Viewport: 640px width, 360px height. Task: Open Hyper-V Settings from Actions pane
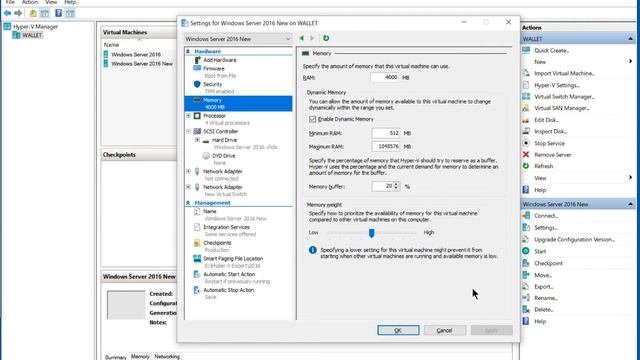557,85
